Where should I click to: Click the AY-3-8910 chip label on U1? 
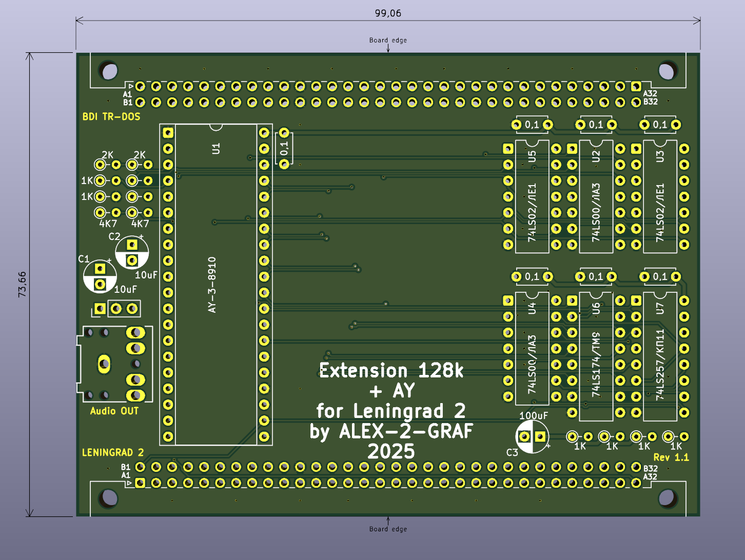[x=212, y=285]
